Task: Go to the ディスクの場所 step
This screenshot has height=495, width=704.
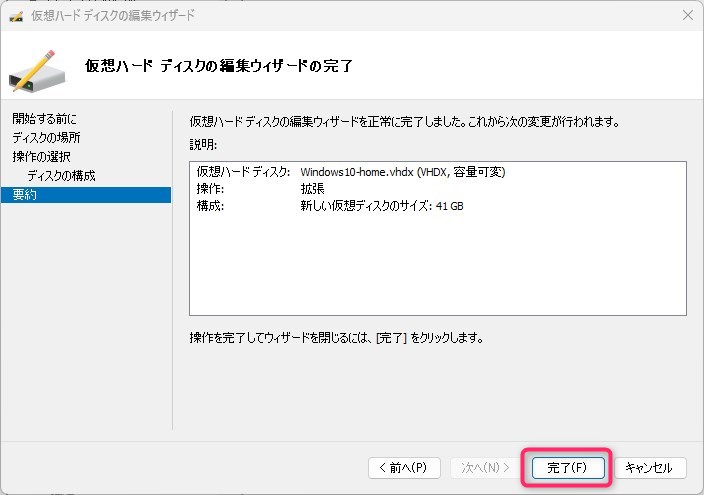Action: point(47,138)
